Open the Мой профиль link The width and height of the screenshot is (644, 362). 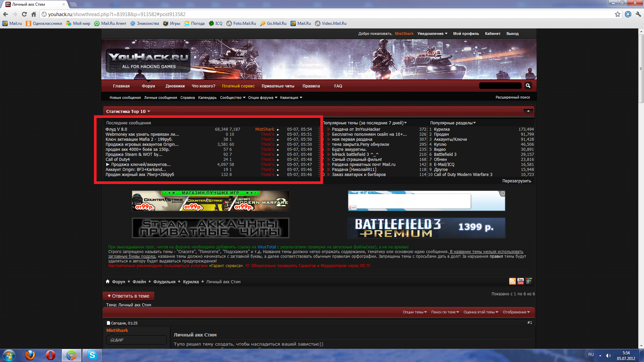pos(466,34)
